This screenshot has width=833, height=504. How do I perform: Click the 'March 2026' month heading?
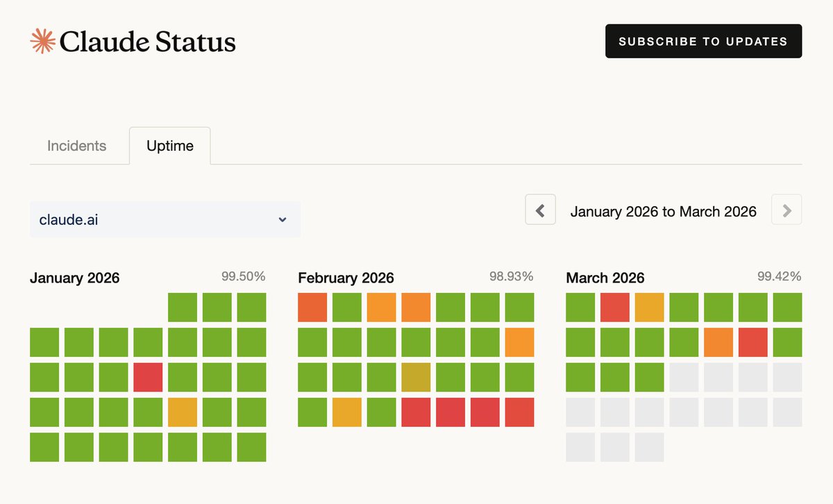[x=605, y=278]
